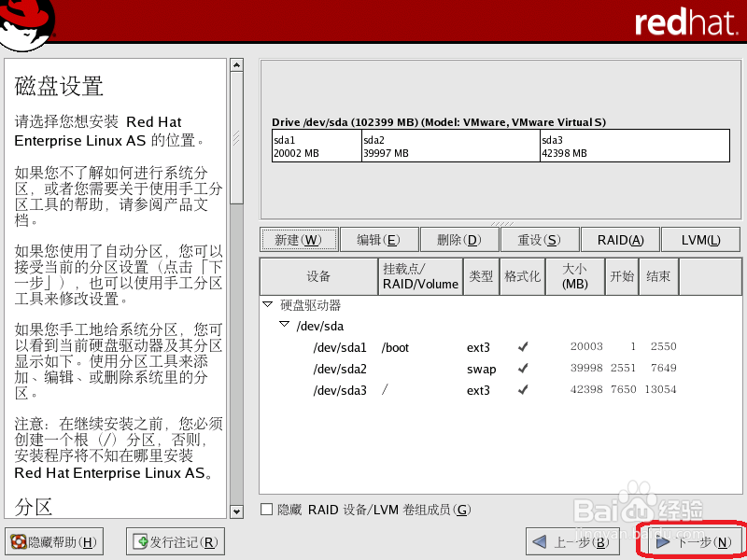Toggle the 隐藏 RAID 设备/LVM 卷组成员 checkbox
This screenshot has width=747, height=560.
pyautogui.click(x=267, y=510)
